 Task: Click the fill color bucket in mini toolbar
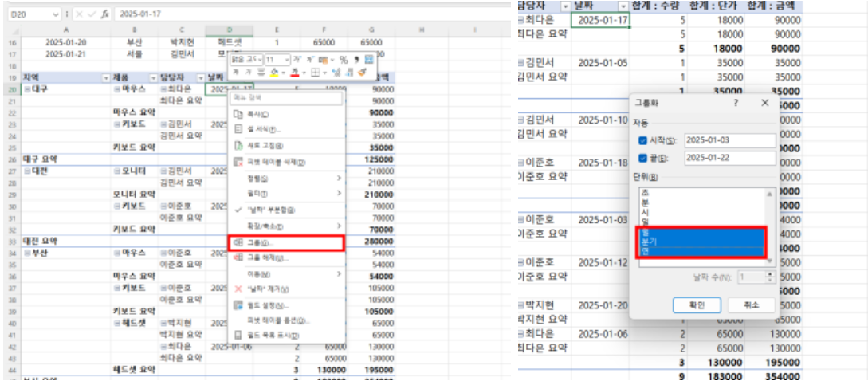pyautogui.click(x=272, y=72)
